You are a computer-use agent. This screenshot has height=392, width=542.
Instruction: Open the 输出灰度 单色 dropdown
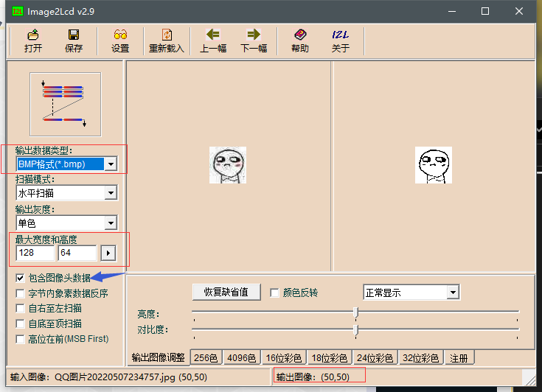111,223
